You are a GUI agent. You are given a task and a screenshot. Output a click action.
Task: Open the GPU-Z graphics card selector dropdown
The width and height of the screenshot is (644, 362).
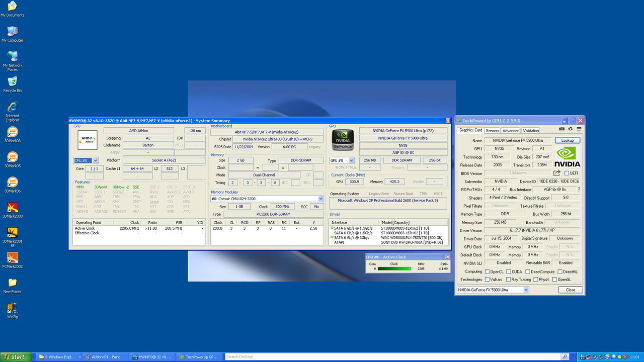(526, 290)
